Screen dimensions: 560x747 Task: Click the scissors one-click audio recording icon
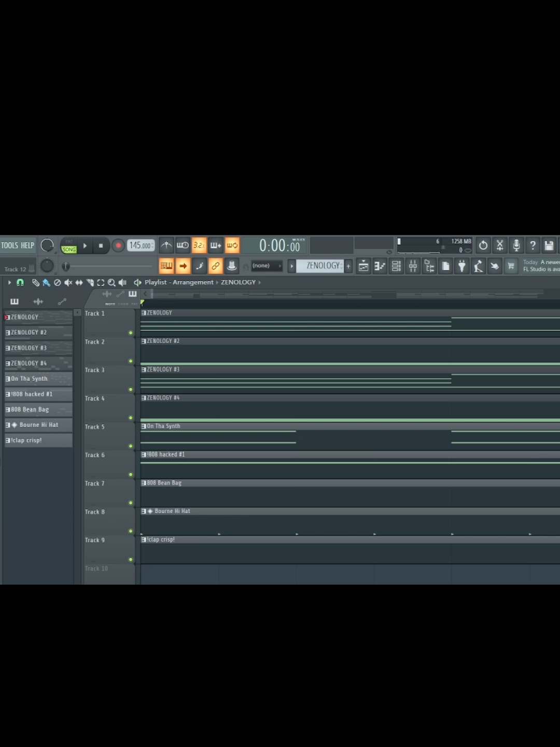[x=500, y=245]
